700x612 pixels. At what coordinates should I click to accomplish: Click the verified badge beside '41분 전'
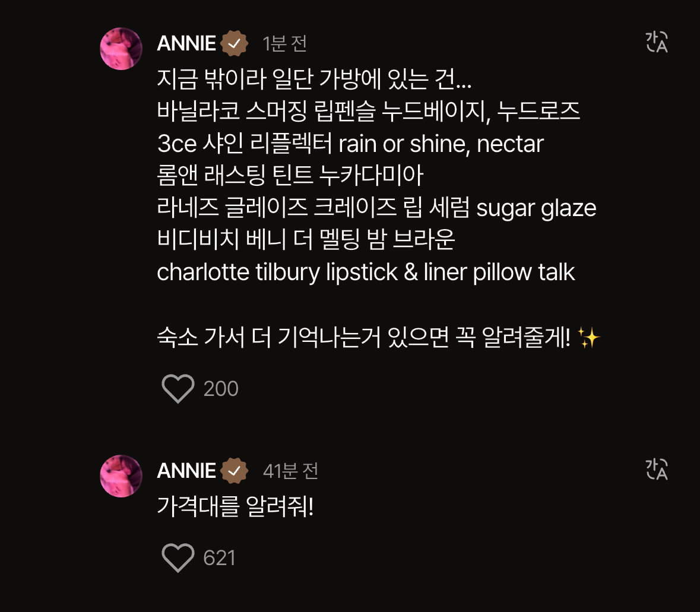(235, 471)
